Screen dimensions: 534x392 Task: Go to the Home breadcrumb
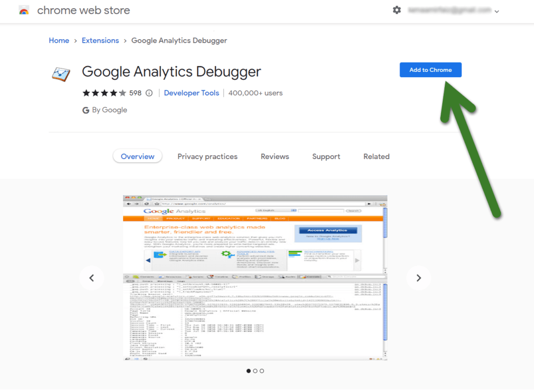pos(59,41)
